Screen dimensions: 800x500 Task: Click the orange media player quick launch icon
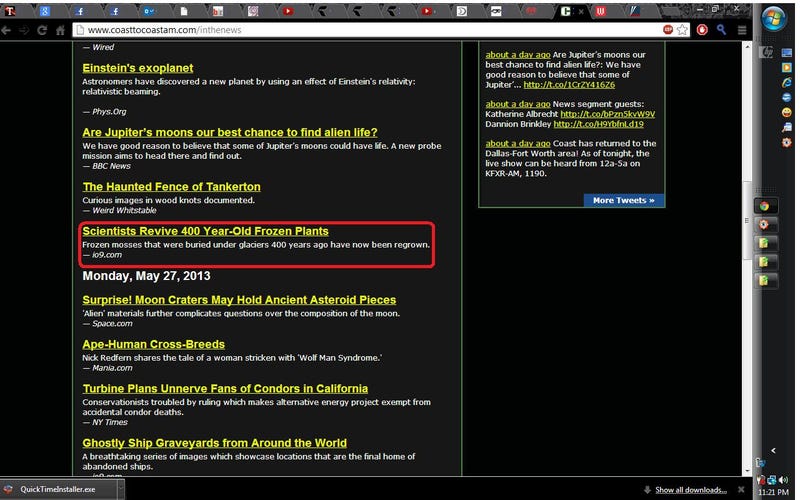786,67
